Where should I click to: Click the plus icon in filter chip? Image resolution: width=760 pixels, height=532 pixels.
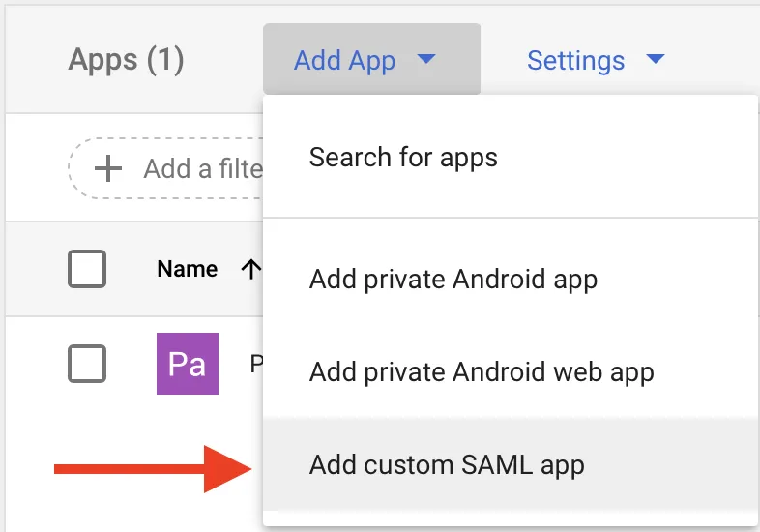click(107, 169)
